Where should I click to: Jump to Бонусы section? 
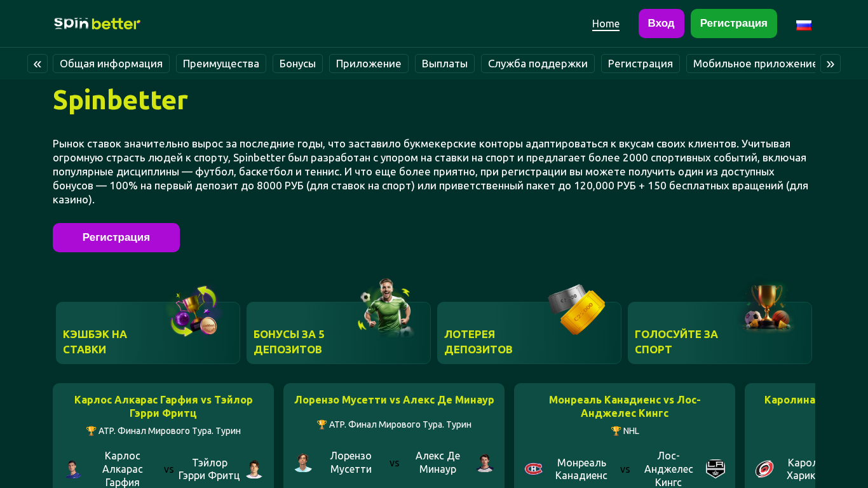(297, 64)
